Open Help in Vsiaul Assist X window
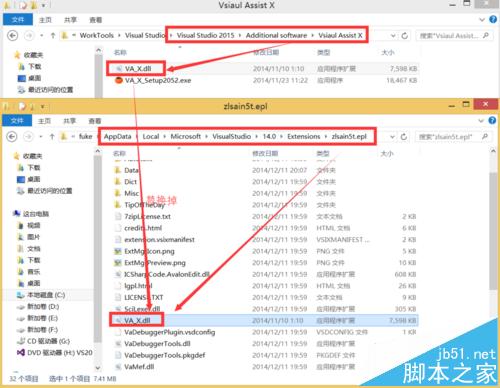500x388 pixels. 493,19
